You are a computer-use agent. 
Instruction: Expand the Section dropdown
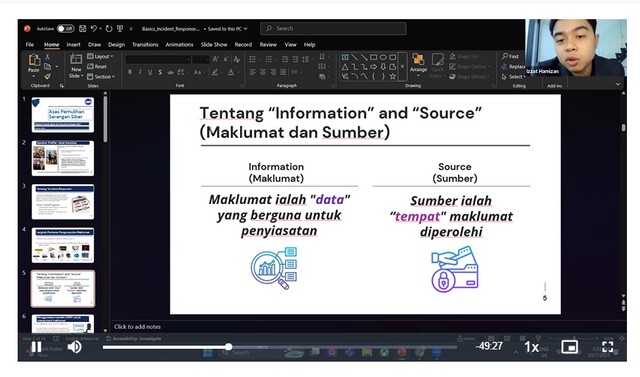[x=101, y=77]
